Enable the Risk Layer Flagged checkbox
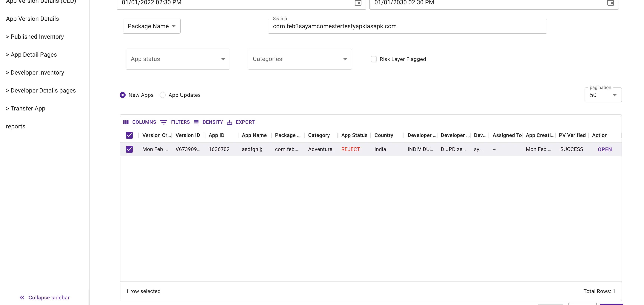 coord(374,59)
